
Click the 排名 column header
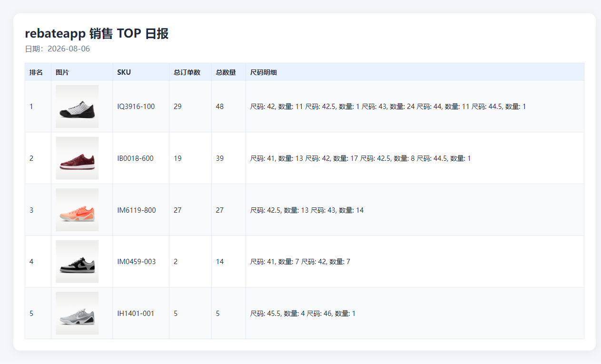click(x=36, y=72)
